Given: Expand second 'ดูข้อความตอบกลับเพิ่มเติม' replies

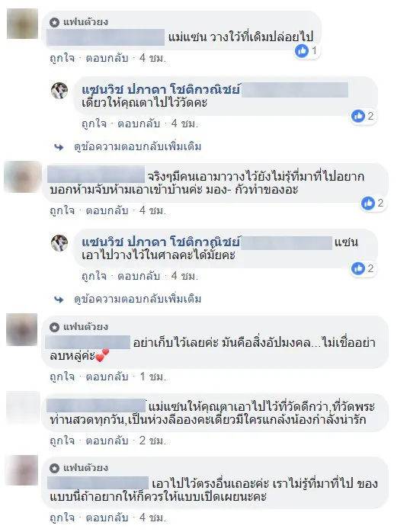Looking at the screenshot, I should coord(138,300).
